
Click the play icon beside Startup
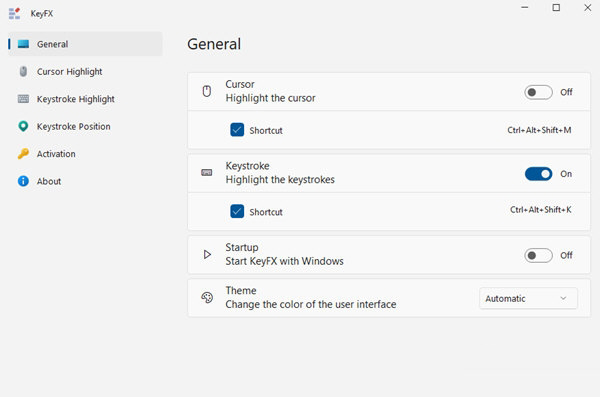click(x=207, y=255)
